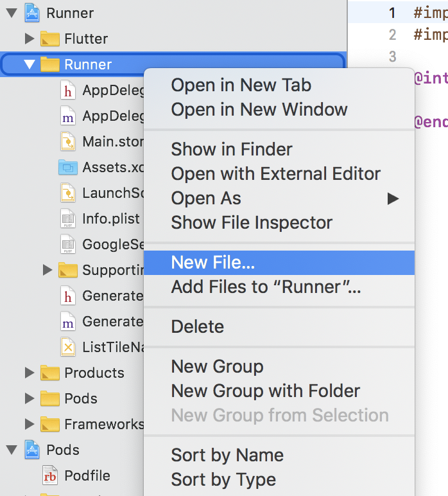Screen dimensions: 448x496
Task: Click the Assets.xcassets folder icon
Action: [x=67, y=168]
